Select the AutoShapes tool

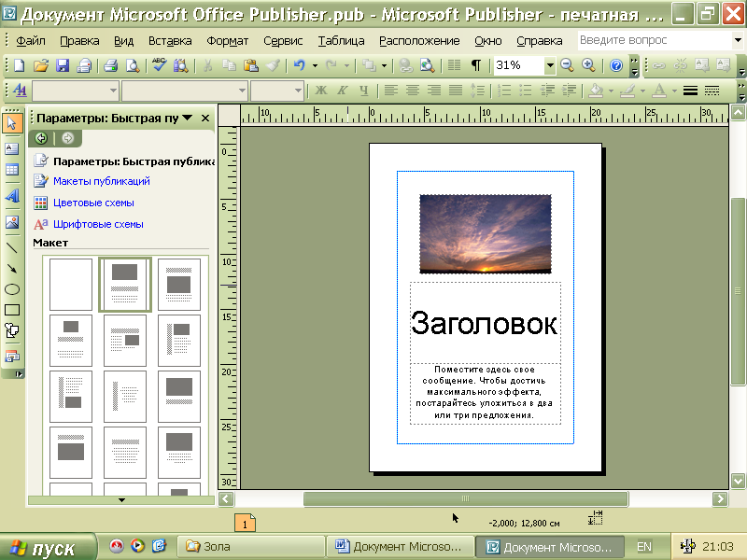point(12,330)
